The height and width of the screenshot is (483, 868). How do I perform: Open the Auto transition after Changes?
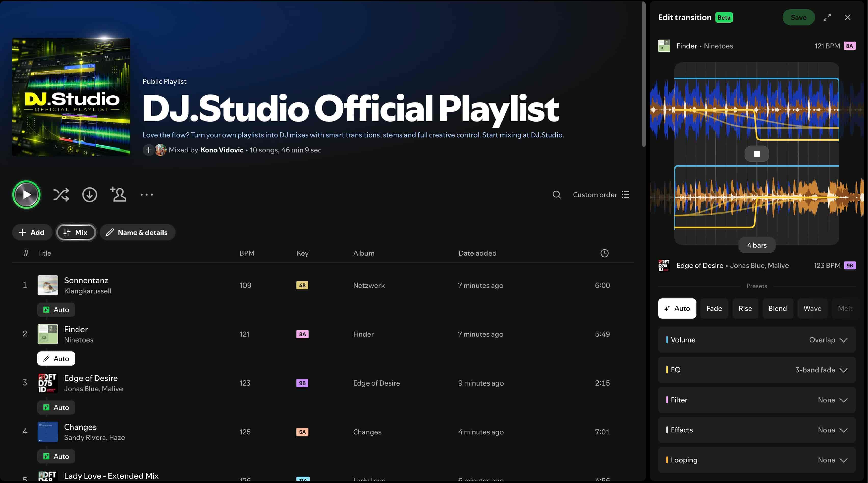[56, 456]
